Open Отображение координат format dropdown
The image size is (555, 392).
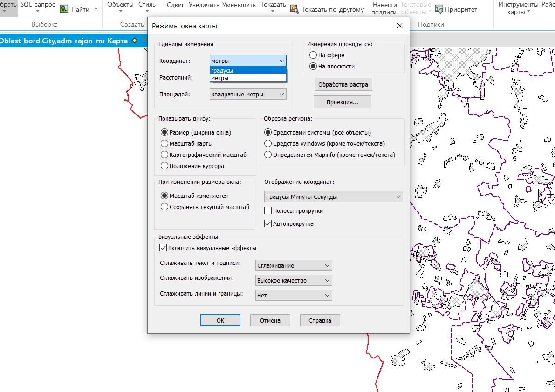334,196
